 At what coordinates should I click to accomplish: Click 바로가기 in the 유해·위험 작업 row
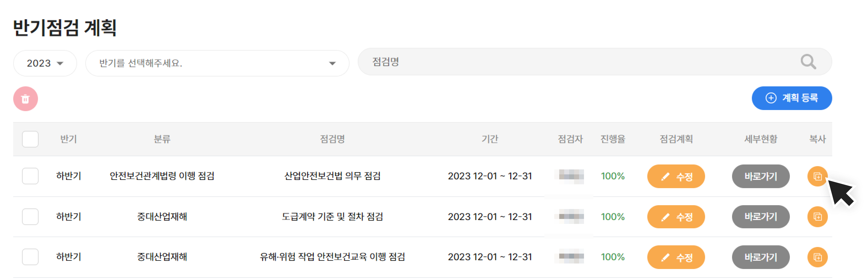click(x=761, y=257)
